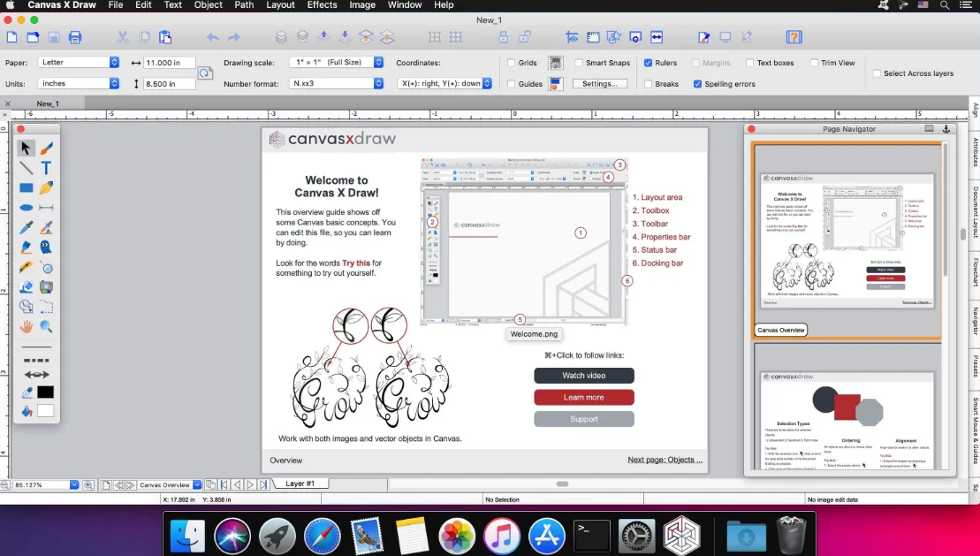Enable the Trim View checkbox

(814, 63)
